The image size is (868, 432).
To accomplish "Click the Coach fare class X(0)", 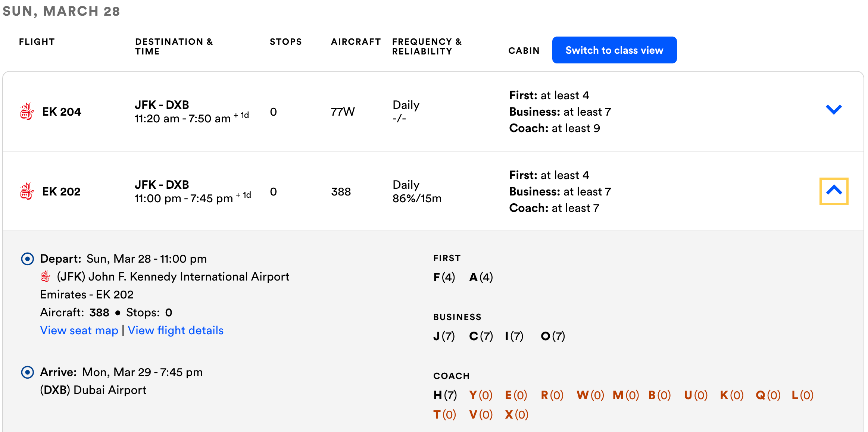I will click(x=516, y=414).
